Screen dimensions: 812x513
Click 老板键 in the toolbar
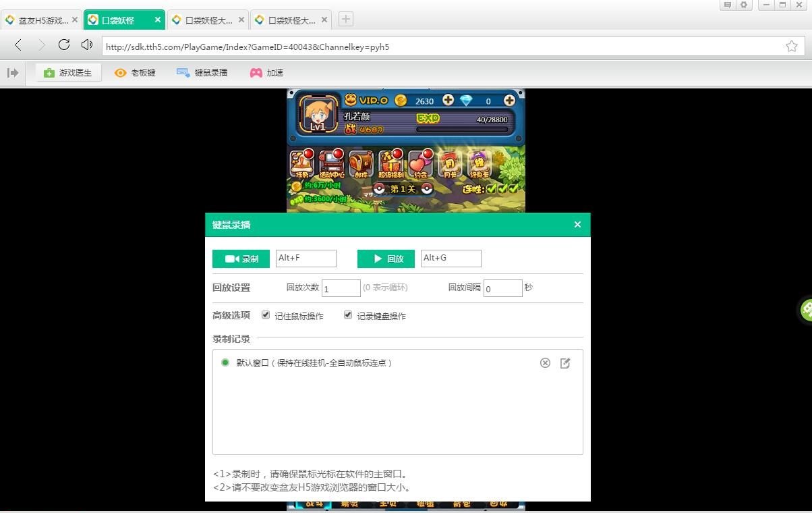pyautogui.click(x=135, y=72)
